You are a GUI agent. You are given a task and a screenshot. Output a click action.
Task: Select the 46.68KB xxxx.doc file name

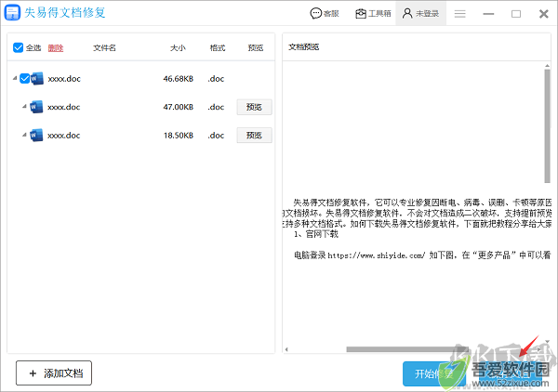click(64, 79)
